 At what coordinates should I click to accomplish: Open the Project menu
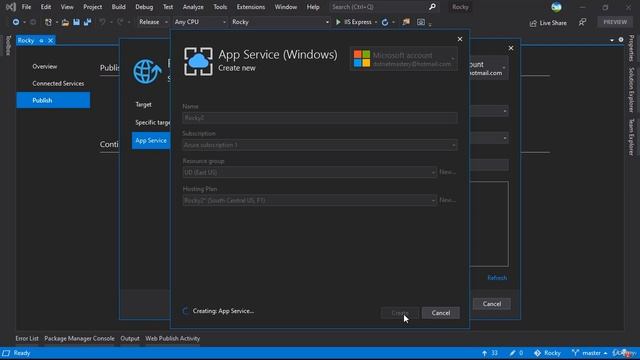93,7
